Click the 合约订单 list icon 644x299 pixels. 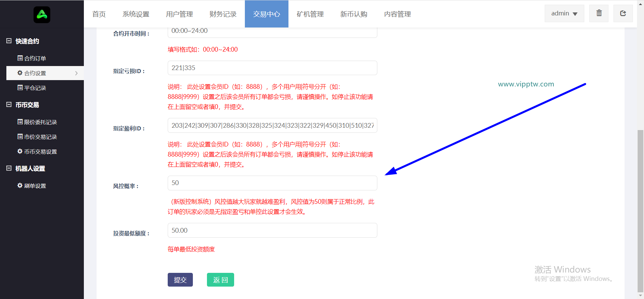coord(20,58)
